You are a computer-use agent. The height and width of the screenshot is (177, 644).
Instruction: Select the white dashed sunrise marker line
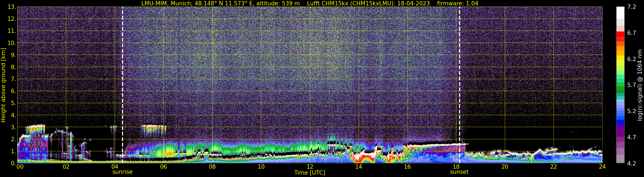tap(122, 85)
